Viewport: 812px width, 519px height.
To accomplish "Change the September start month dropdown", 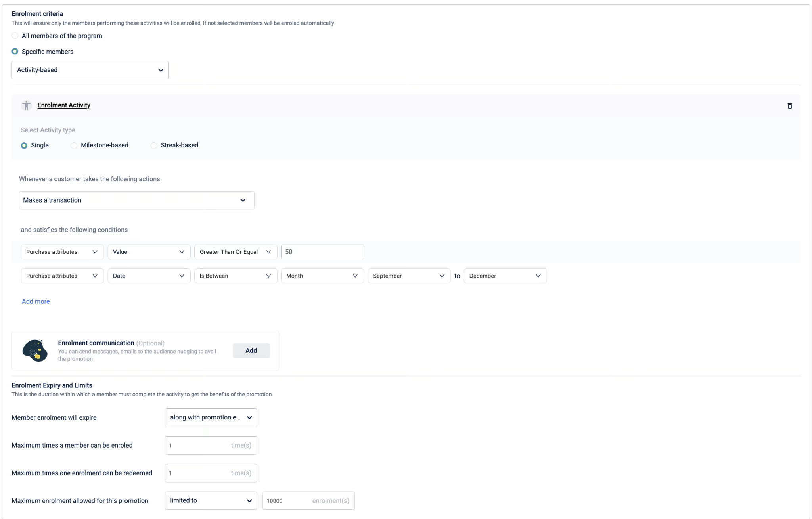I will coord(408,276).
